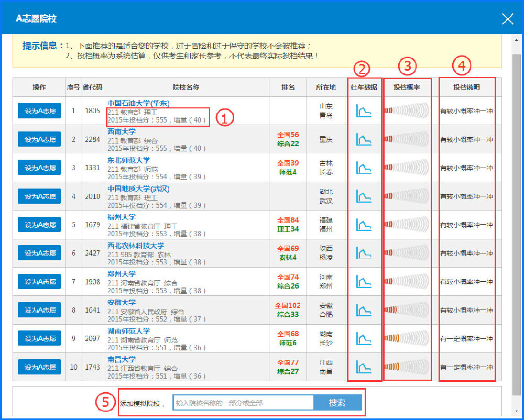The width and height of the screenshot is (524, 420).
Task: View past-year data icon for 东北师范大学
Action: (363, 168)
